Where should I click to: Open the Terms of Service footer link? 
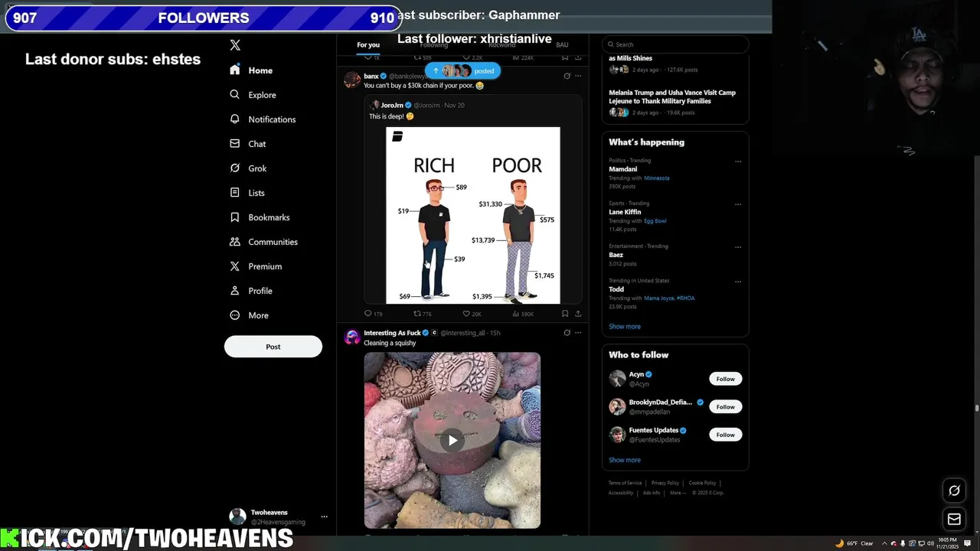[x=625, y=483]
